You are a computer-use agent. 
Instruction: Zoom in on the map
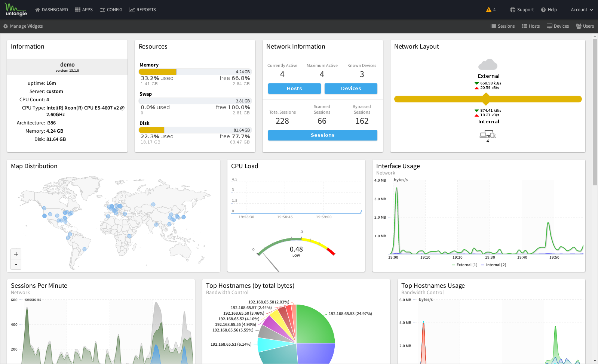pyautogui.click(x=16, y=254)
